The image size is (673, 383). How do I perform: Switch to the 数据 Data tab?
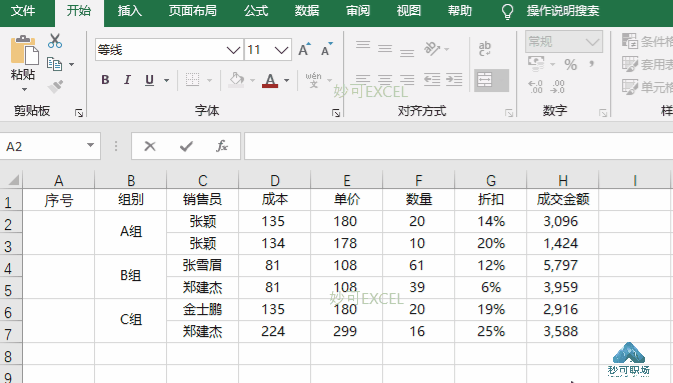(x=306, y=11)
